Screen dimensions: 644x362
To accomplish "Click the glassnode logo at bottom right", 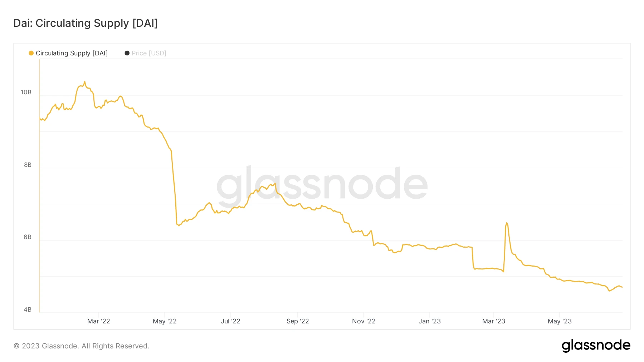I will [x=596, y=346].
